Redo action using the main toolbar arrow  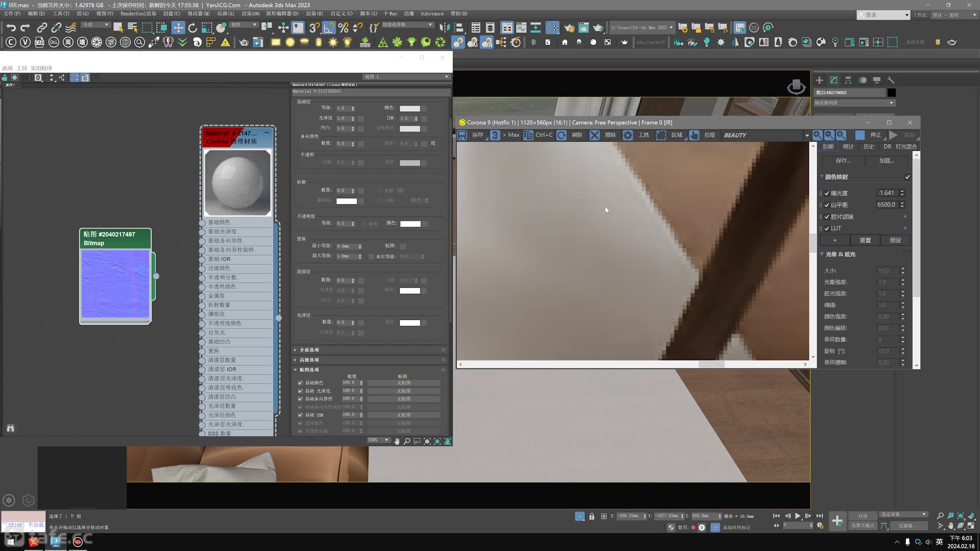[x=25, y=28]
